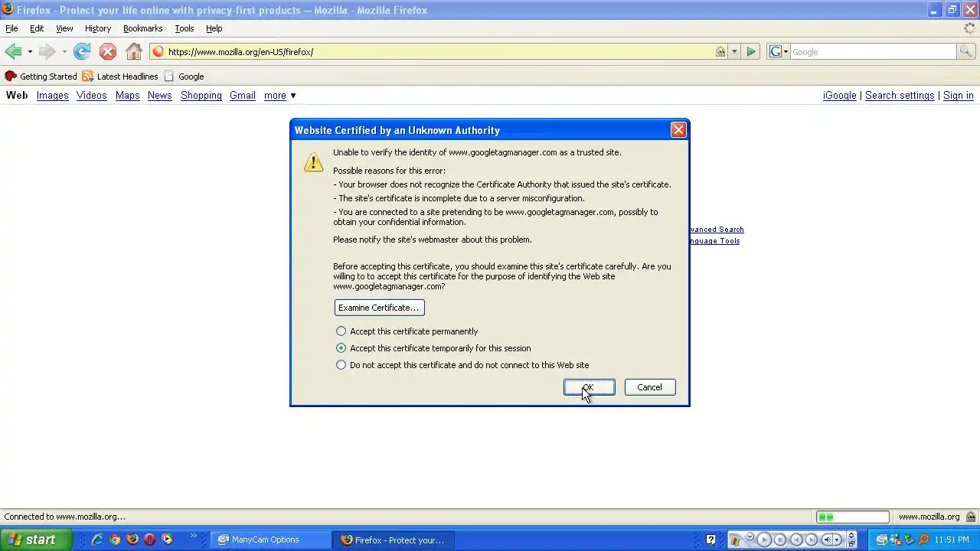Viewport: 980px width, 551px height.
Task: Open the Bookmarks menu
Action: pos(142,28)
